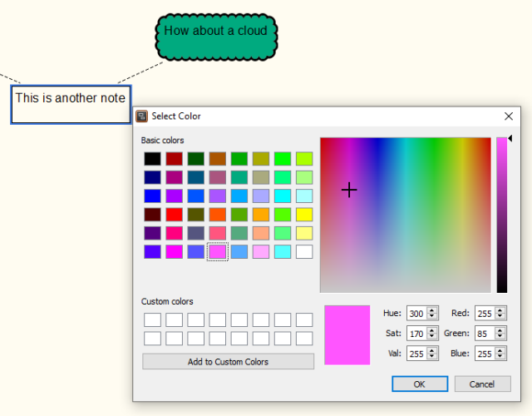Decrease the Blue value stepper

(x=500, y=357)
